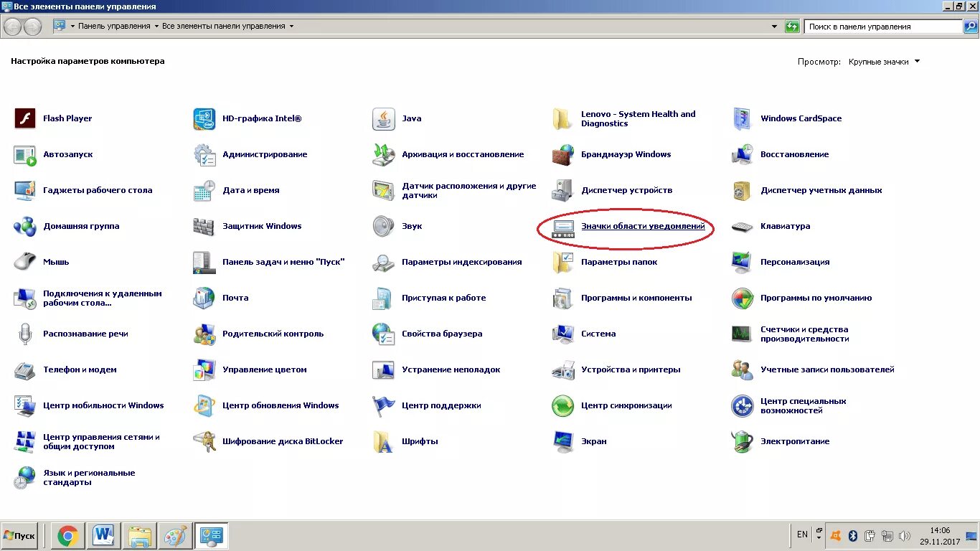Open the Диспетчер устройств icon
The height and width of the screenshot is (551, 980).
(x=563, y=190)
